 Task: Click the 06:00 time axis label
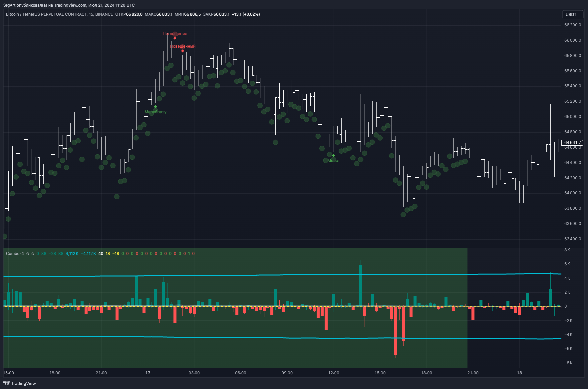coord(241,373)
